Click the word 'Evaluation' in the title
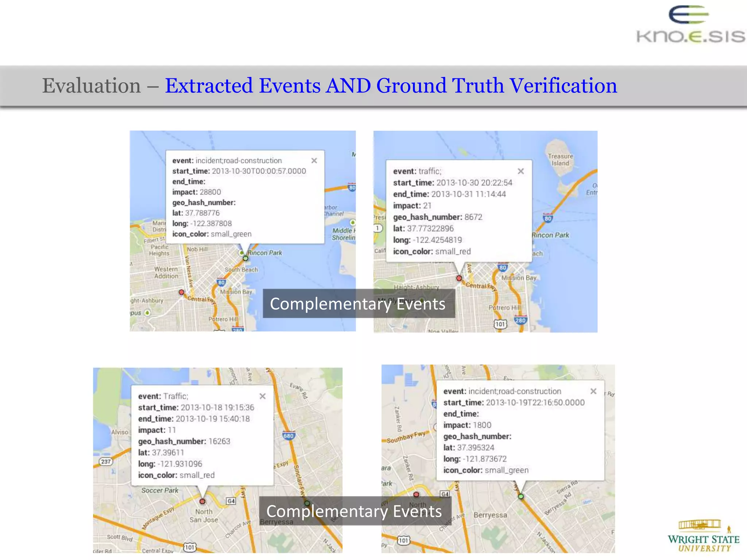747x560 pixels. [x=91, y=85]
